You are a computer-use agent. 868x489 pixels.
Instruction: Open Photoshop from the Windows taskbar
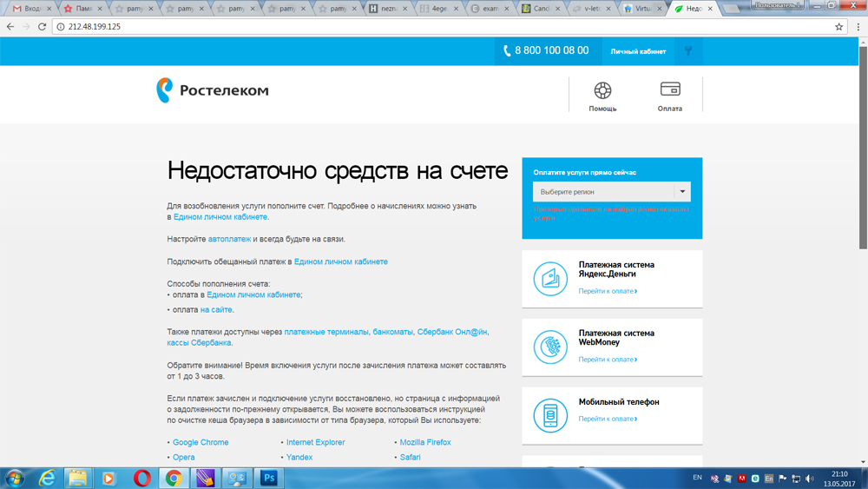click(268, 479)
